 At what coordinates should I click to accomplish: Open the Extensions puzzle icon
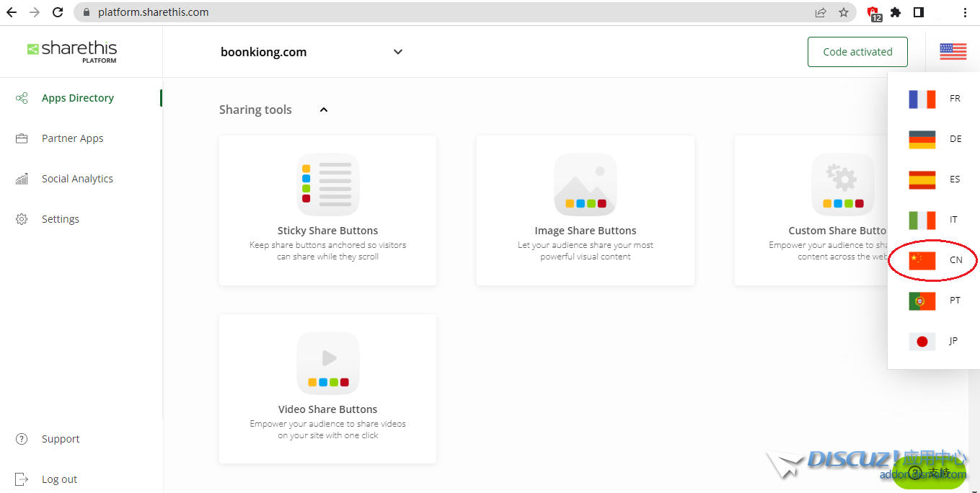click(x=896, y=12)
